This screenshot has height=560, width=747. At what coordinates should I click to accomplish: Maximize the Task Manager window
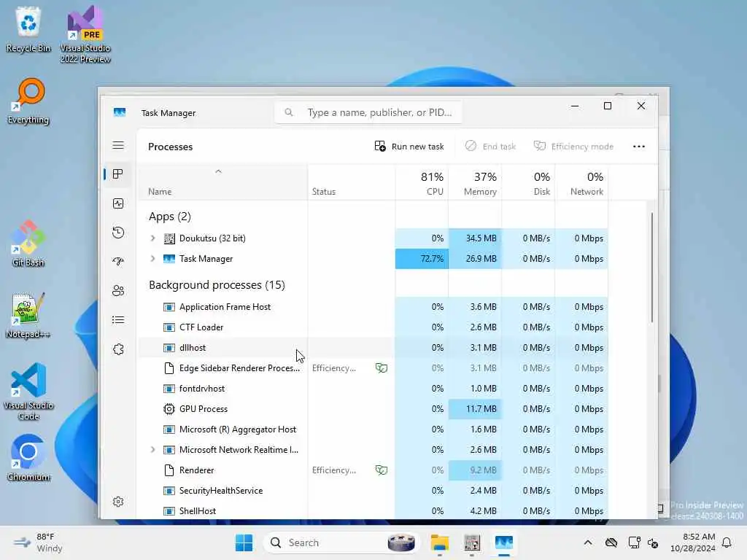(608, 106)
